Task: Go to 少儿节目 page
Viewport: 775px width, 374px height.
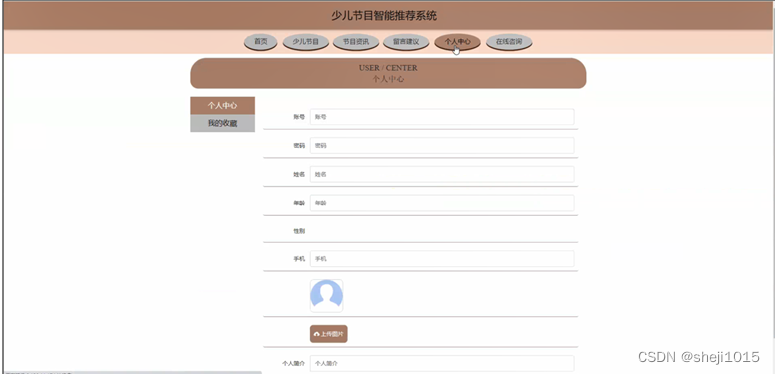Action: coord(305,42)
